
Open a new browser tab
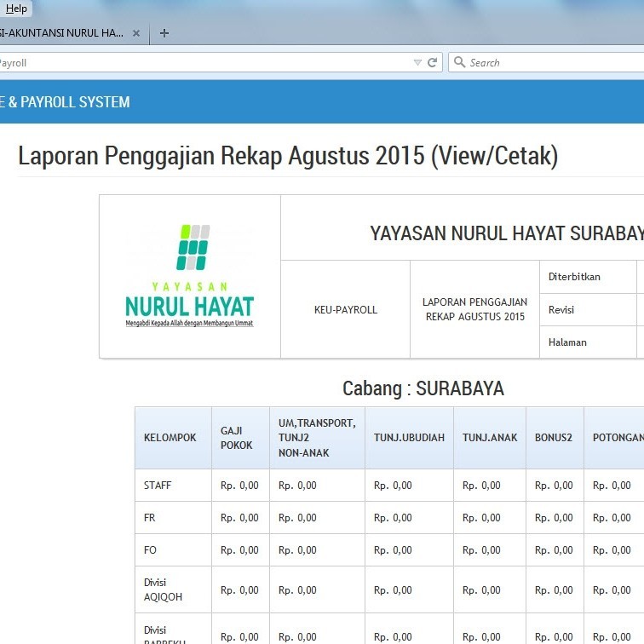tap(164, 33)
